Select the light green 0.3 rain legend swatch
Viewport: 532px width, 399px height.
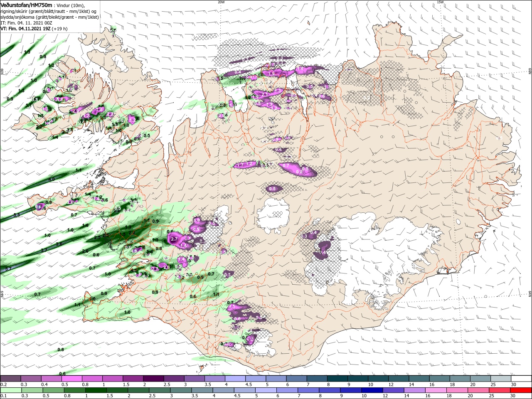(32, 390)
